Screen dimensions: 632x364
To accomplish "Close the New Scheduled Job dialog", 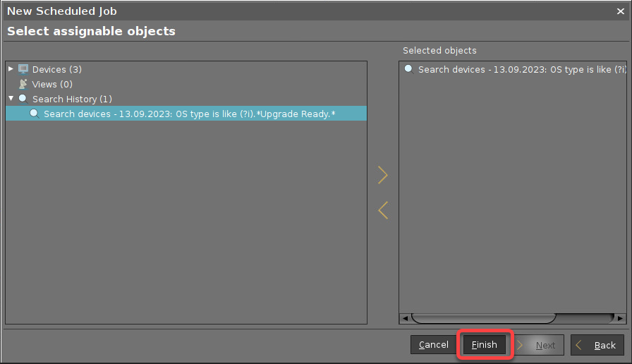I will pyautogui.click(x=620, y=11).
